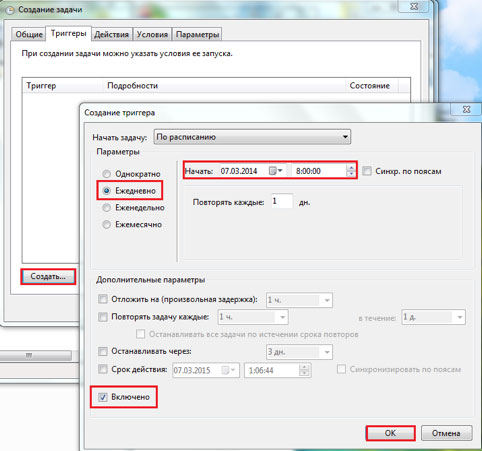
Task: Enable Синхр. по поясам checkbox
Action: [x=367, y=171]
